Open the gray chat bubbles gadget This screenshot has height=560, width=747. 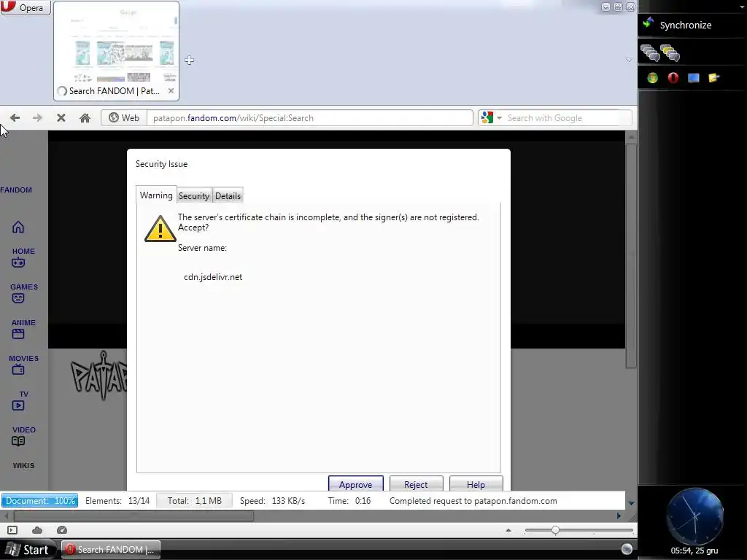coord(650,52)
